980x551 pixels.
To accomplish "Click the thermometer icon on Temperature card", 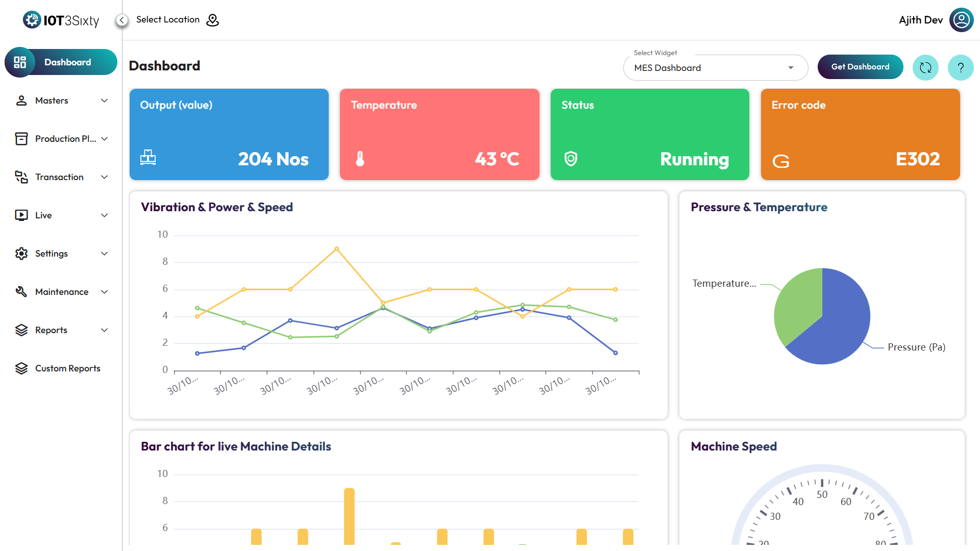I will 360,159.
